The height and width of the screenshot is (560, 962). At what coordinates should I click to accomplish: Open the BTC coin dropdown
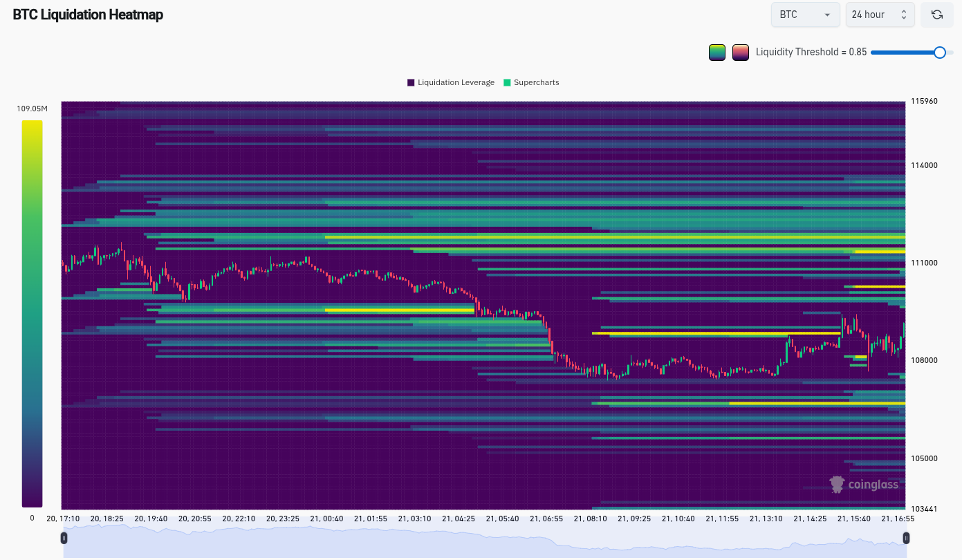point(805,15)
